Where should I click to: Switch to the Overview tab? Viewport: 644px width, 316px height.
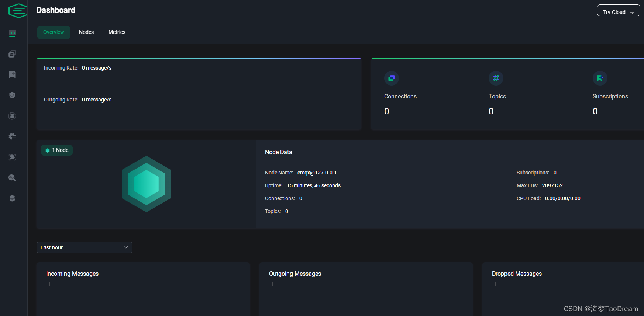coord(54,32)
